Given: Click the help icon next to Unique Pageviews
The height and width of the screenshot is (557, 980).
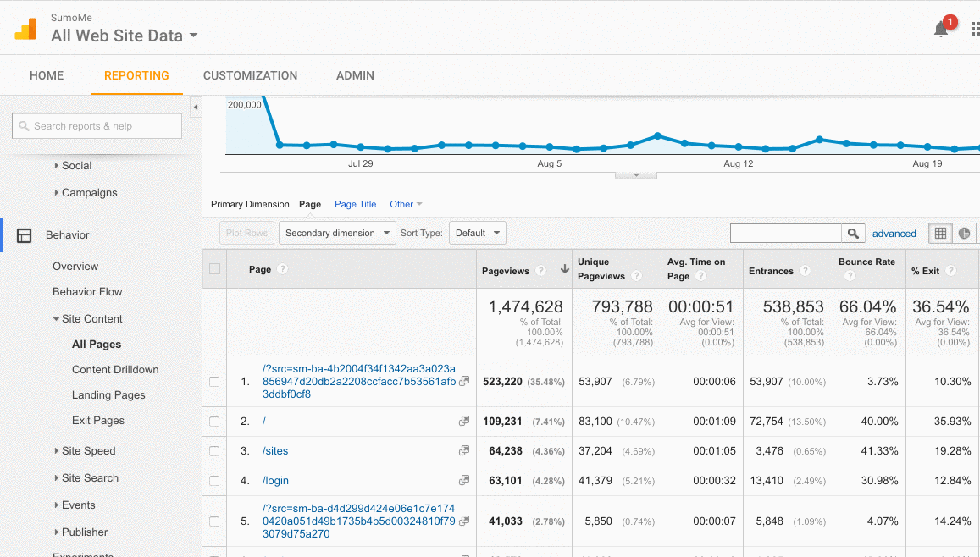Looking at the screenshot, I should pyautogui.click(x=637, y=276).
